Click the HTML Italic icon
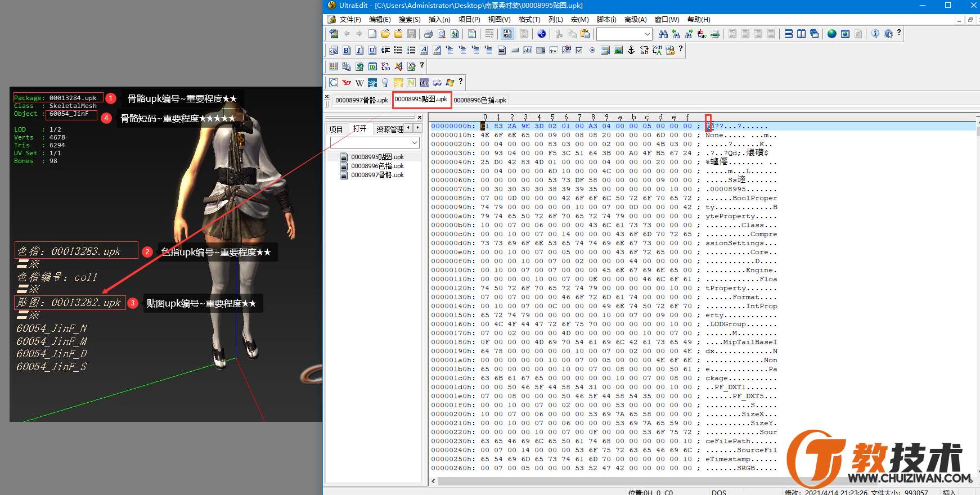This screenshot has width=980, height=495. (359, 51)
